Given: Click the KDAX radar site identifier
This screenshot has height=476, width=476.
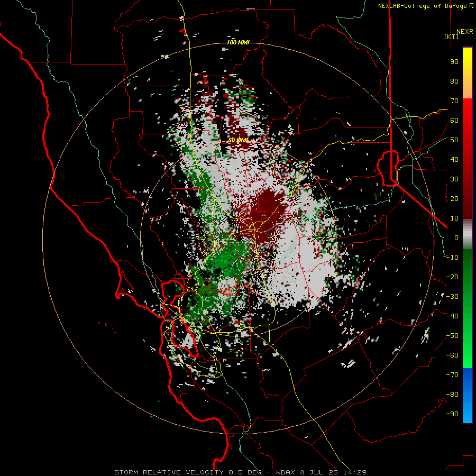Looking at the screenshot, I should [286, 472].
